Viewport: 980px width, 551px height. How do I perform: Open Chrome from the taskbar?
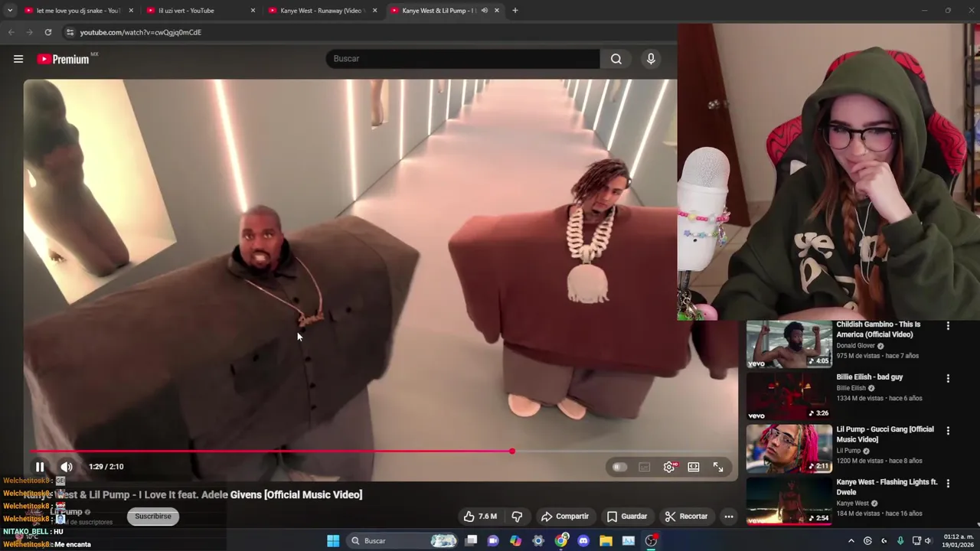coord(561,541)
